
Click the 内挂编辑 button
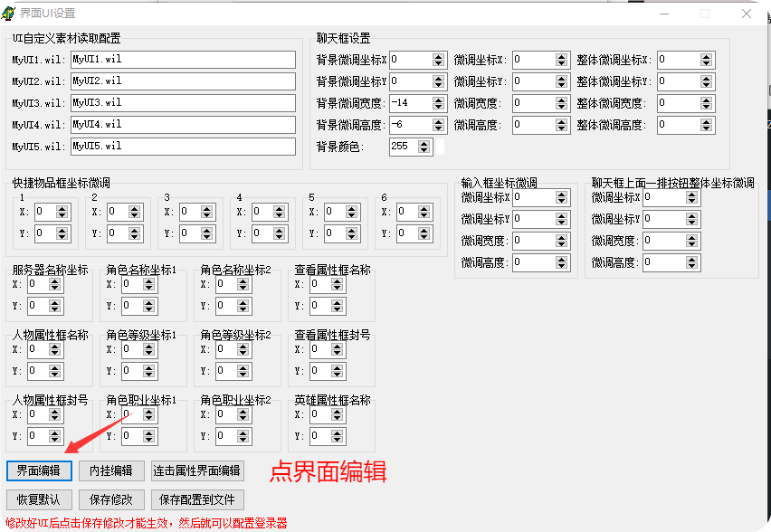click(x=111, y=470)
